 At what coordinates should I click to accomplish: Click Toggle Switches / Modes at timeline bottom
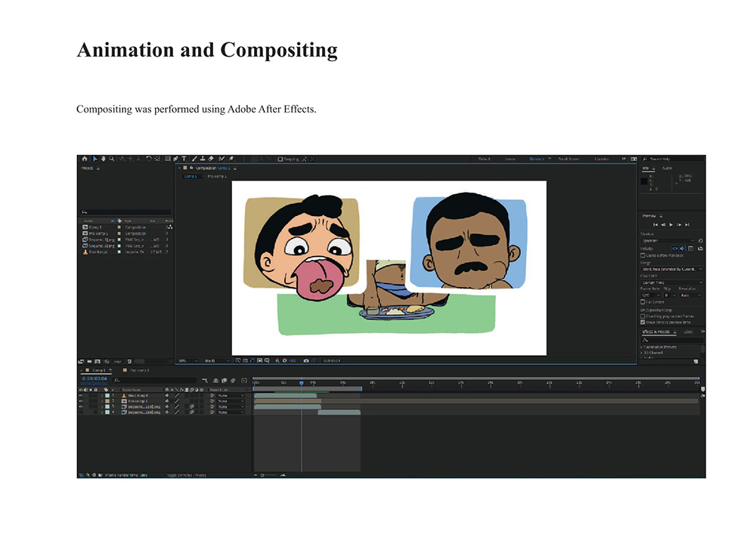tap(186, 475)
